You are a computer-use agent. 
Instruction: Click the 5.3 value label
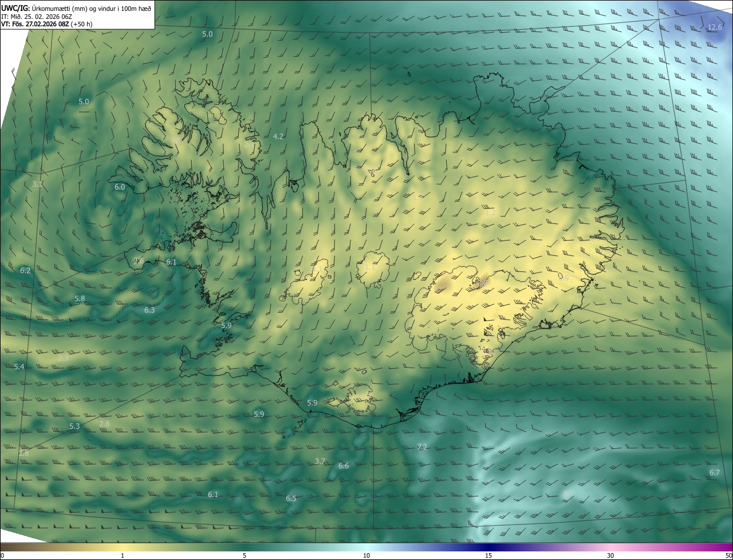coord(74,426)
